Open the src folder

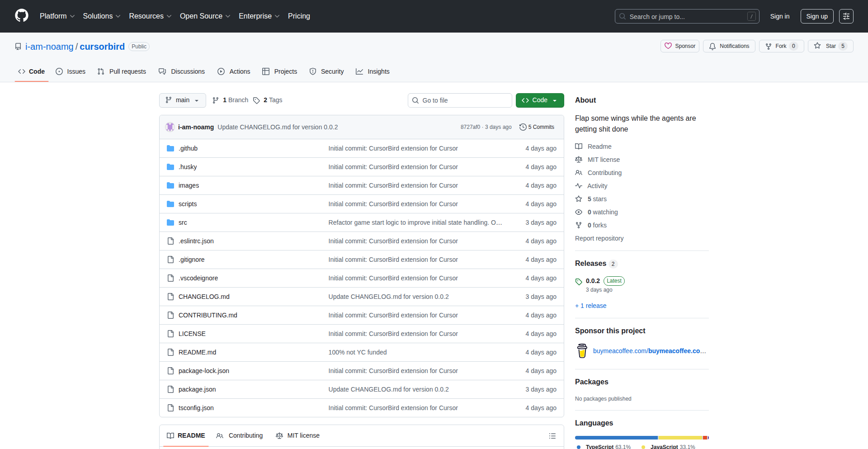click(183, 222)
